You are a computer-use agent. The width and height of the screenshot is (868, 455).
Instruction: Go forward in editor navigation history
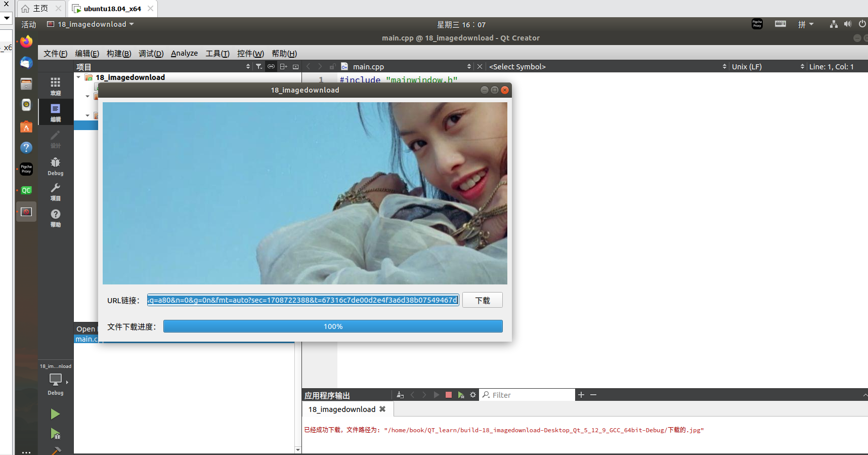pos(320,66)
